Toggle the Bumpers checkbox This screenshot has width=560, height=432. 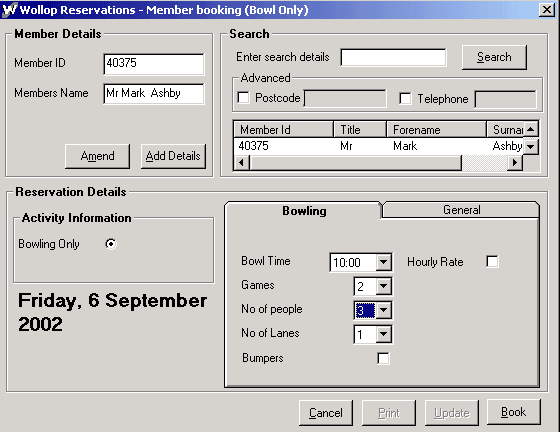[x=383, y=358]
